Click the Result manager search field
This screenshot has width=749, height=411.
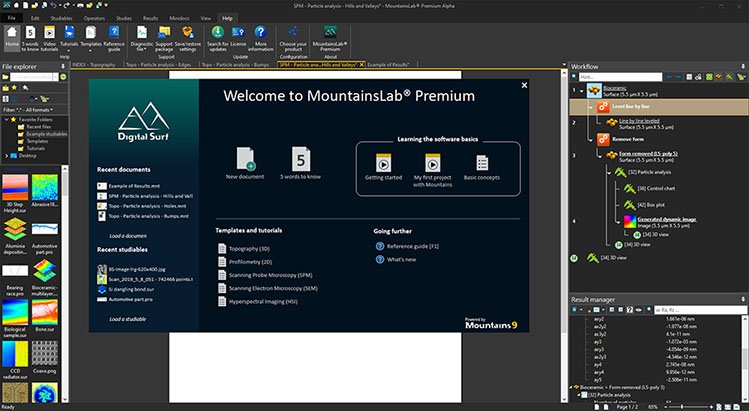[x=700, y=310]
